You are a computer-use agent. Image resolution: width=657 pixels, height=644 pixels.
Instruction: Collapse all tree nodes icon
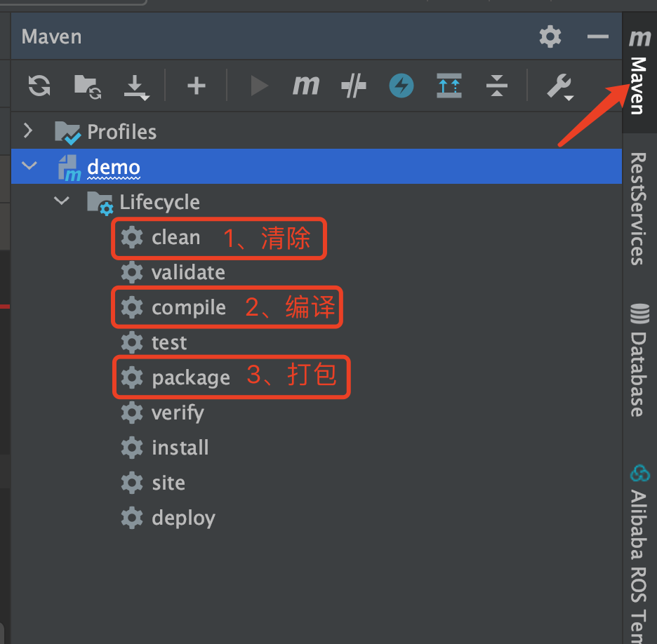click(497, 86)
